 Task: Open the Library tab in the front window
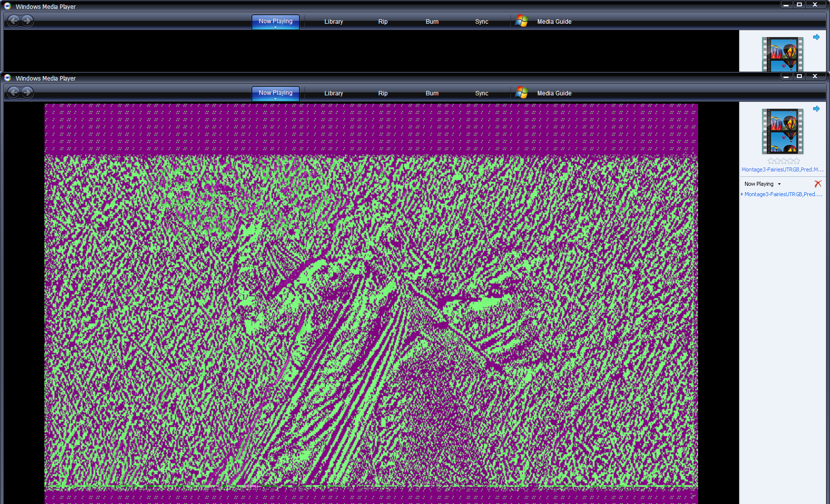(333, 93)
